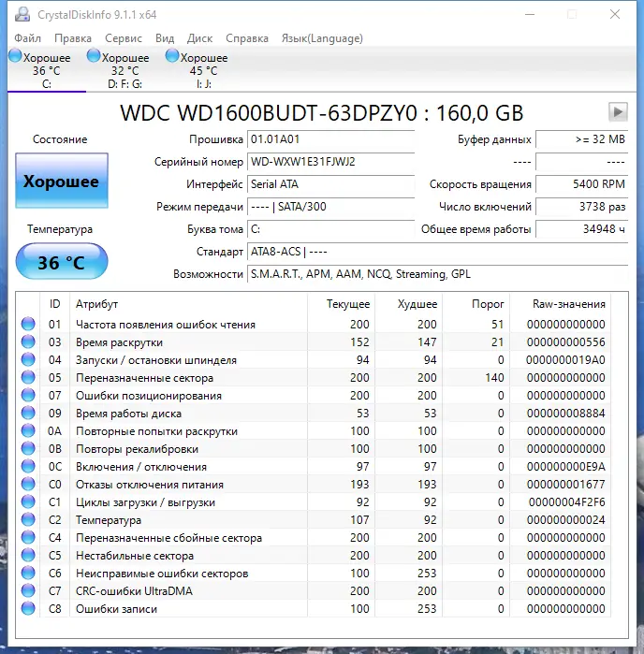Click the Прошивка field 01.01A01
This screenshot has height=654, width=644.
(330, 139)
